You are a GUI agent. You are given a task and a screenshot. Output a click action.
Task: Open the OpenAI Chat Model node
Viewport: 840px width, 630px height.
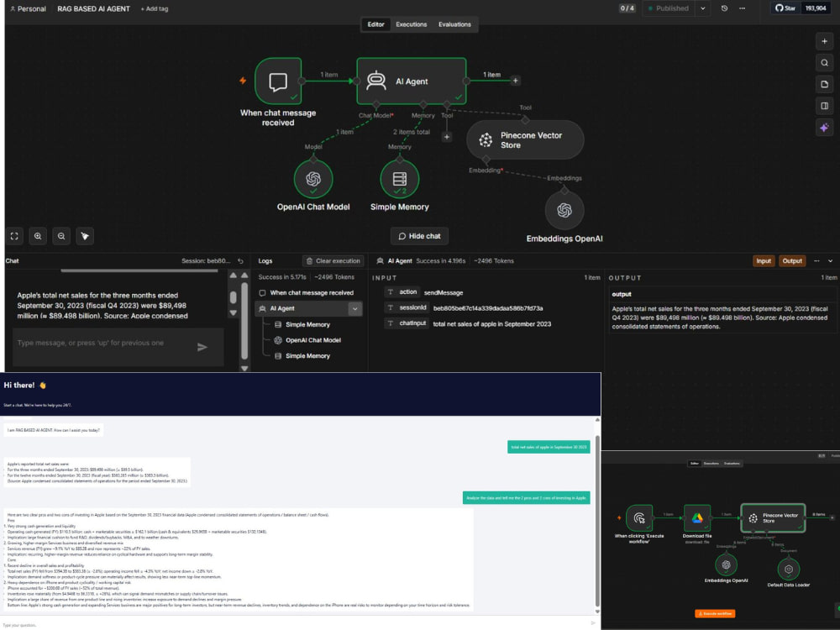pos(313,179)
